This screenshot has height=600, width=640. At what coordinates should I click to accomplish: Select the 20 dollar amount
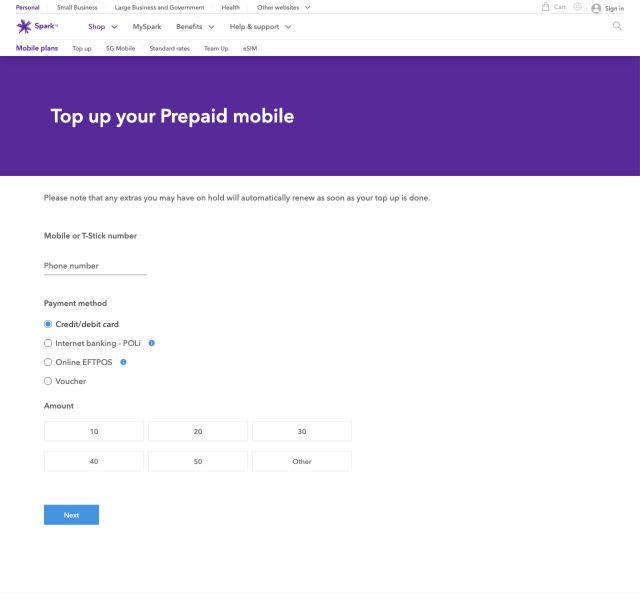click(198, 431)
